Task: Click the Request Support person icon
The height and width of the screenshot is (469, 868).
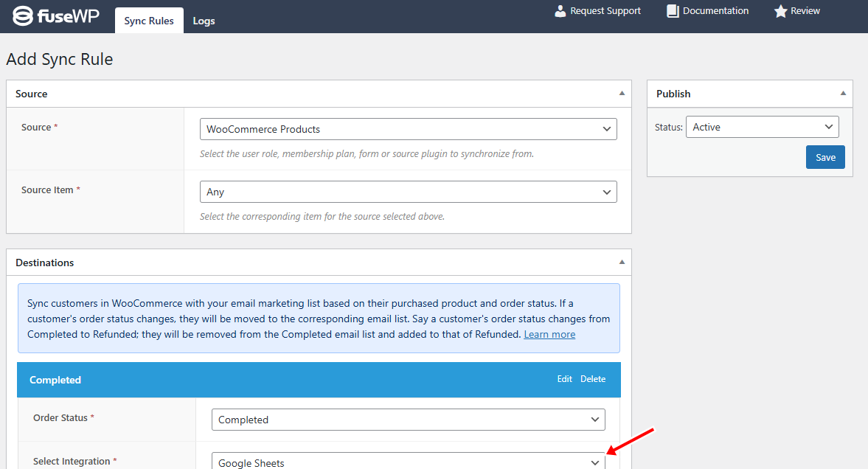Action: click(x=560, y=11)
